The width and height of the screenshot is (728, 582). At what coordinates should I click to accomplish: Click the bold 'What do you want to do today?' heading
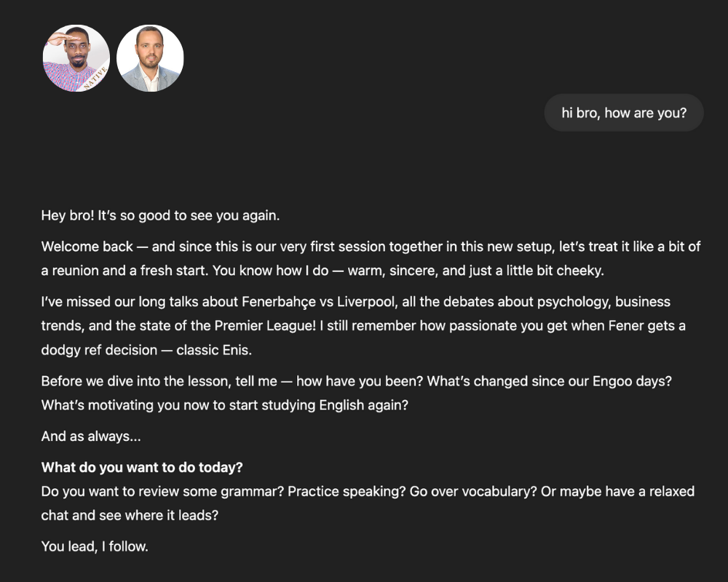pyautogui.click(x=142, y=467)
